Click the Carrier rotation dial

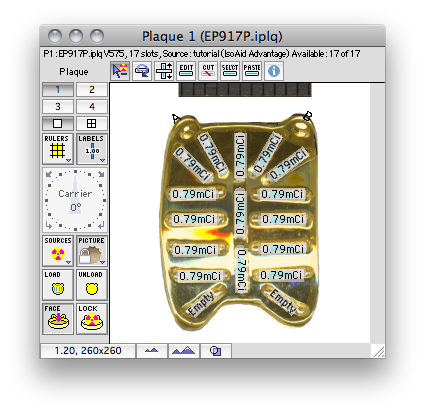[x=75, y=200]
